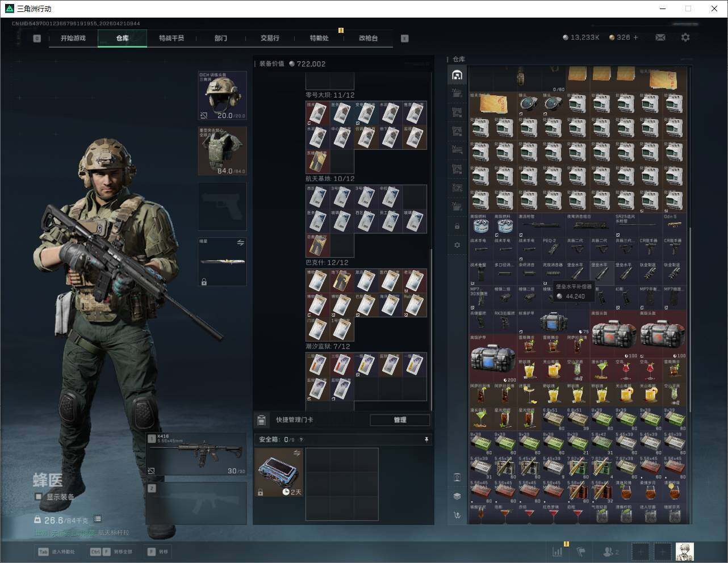This screenshot has height=563, width=728.
Task: Select the 多口径消 suppressor item
Action: pyautogui.click(x=505, y=274)
